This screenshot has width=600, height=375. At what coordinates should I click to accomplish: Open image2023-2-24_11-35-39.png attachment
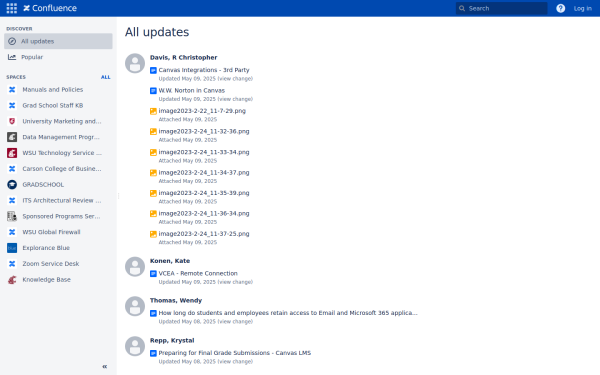tap(204, 193)
